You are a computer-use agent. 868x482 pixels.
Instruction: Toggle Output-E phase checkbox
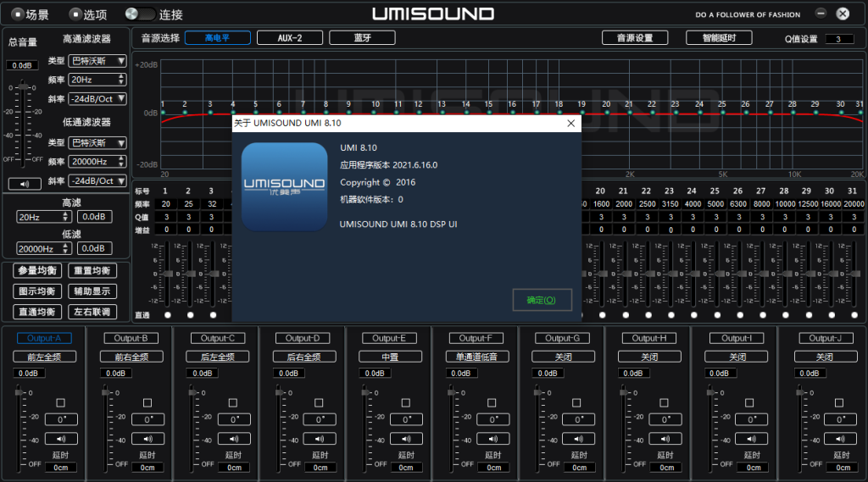(x=406, y=403)
